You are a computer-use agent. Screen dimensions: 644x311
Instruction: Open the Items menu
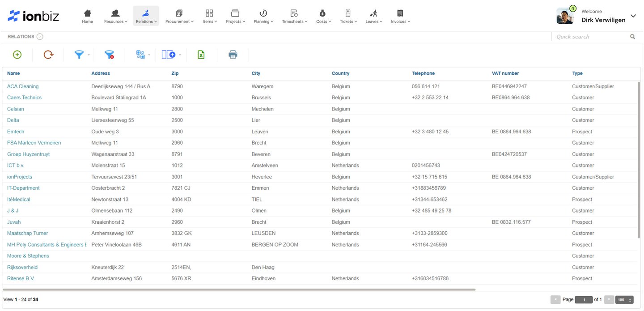coord(209,16)
